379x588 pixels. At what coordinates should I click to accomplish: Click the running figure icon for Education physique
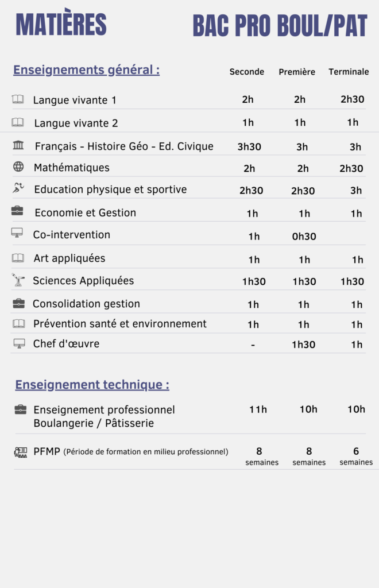[x=18, y=188]
